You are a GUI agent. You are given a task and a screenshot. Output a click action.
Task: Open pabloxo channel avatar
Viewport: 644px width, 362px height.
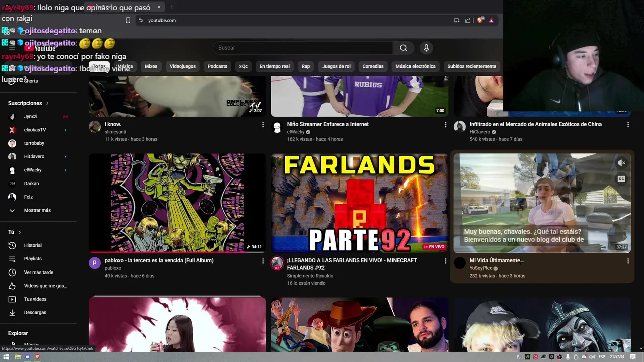95,263
